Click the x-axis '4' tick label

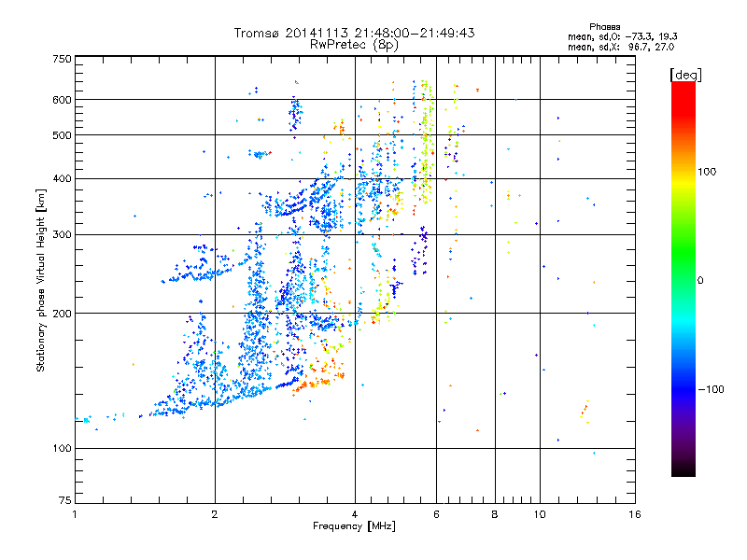pyautogui.click(x=355, y=514)
